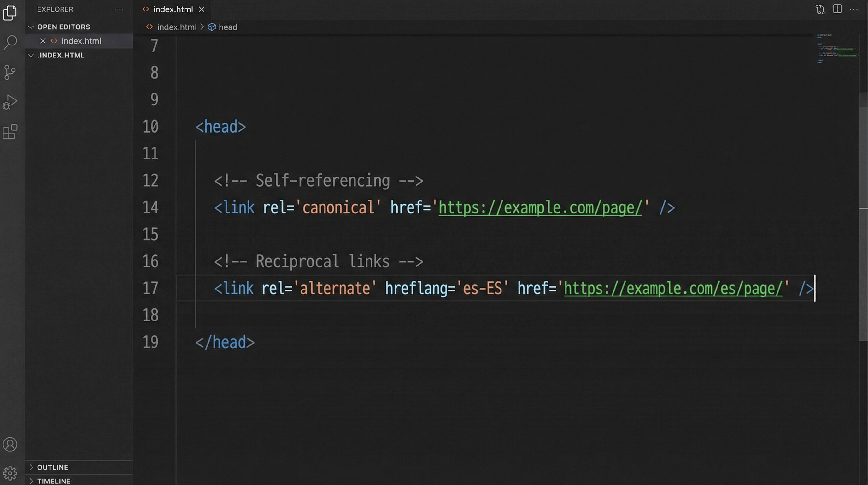
Task: Open the Manage settings gear icon
Action: pyautogui.click(x=10, y=472)
